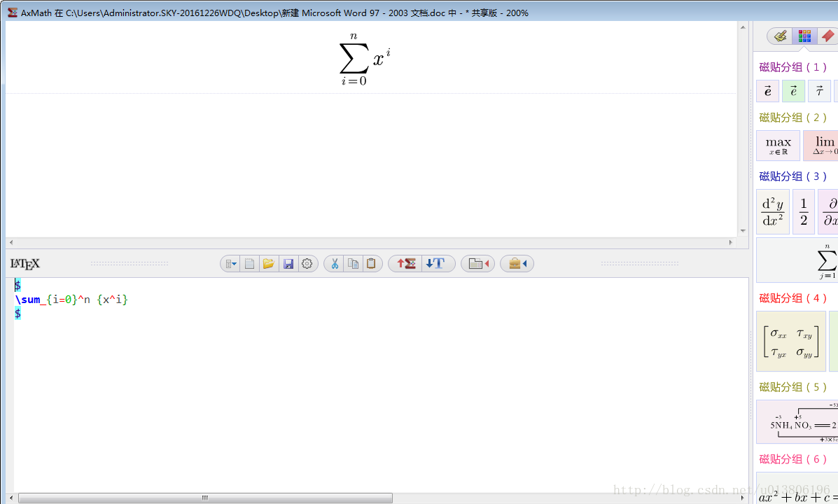Insert the lim delta x tile
838x504 pixels.
[821, 146]
